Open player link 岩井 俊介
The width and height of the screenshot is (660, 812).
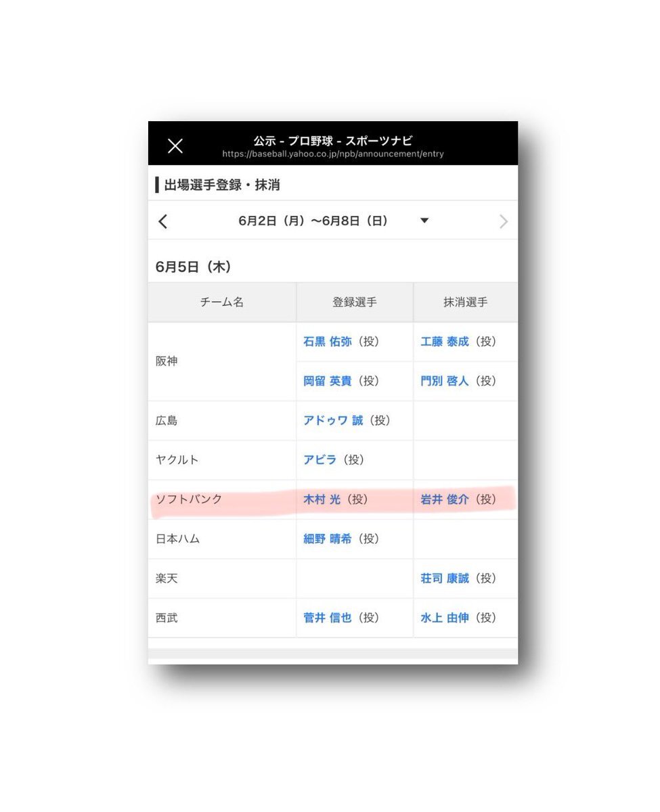(x=444, y=499)
